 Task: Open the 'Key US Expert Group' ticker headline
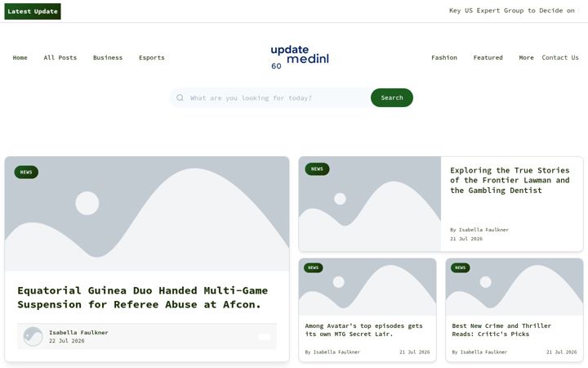click(512, 11)
